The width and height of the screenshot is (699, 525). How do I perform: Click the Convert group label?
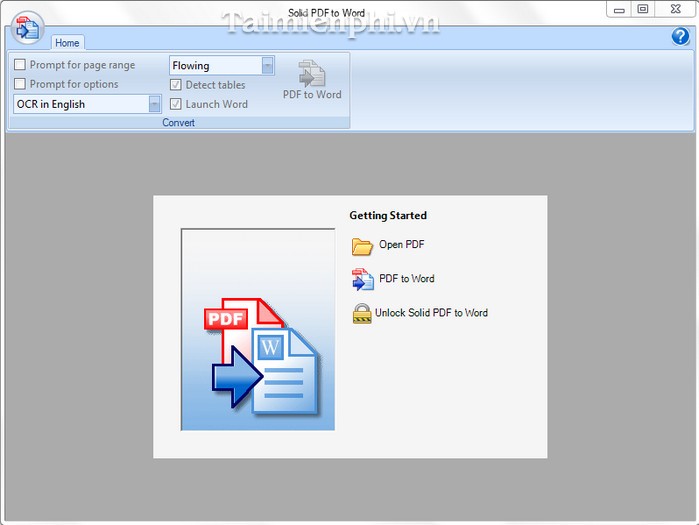[178, 123]
